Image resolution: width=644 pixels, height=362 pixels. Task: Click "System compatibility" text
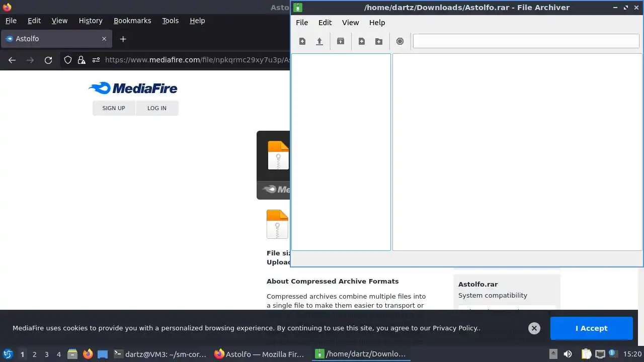tap(493, 296)
